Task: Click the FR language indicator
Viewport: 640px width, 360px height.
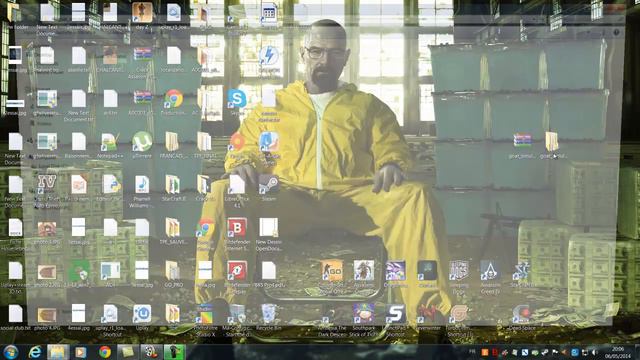Action: click(x=472, y=351)
